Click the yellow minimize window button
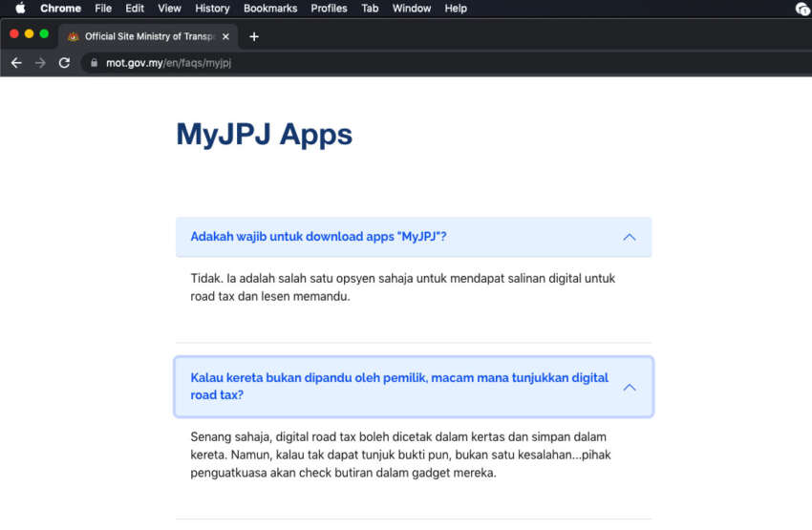Viewport: 812px width, 530px height. coord(29,33)
